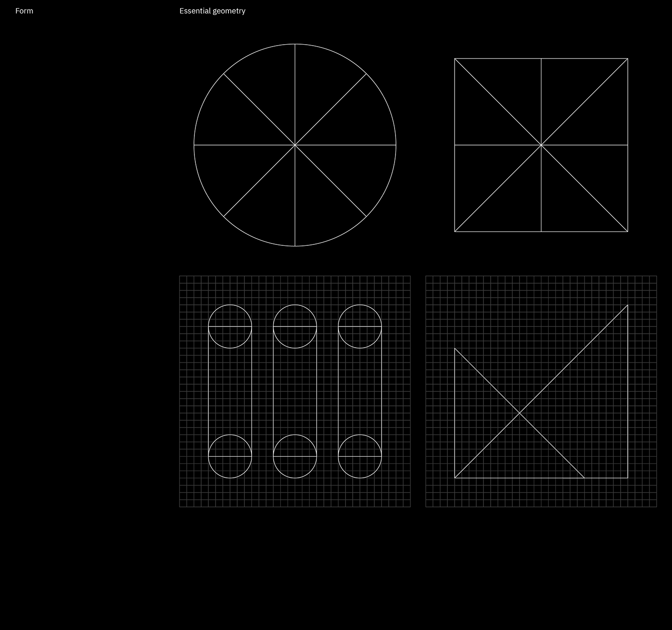
Task: Click the bottom circle of the left pill shape
Action: (230, 456)
